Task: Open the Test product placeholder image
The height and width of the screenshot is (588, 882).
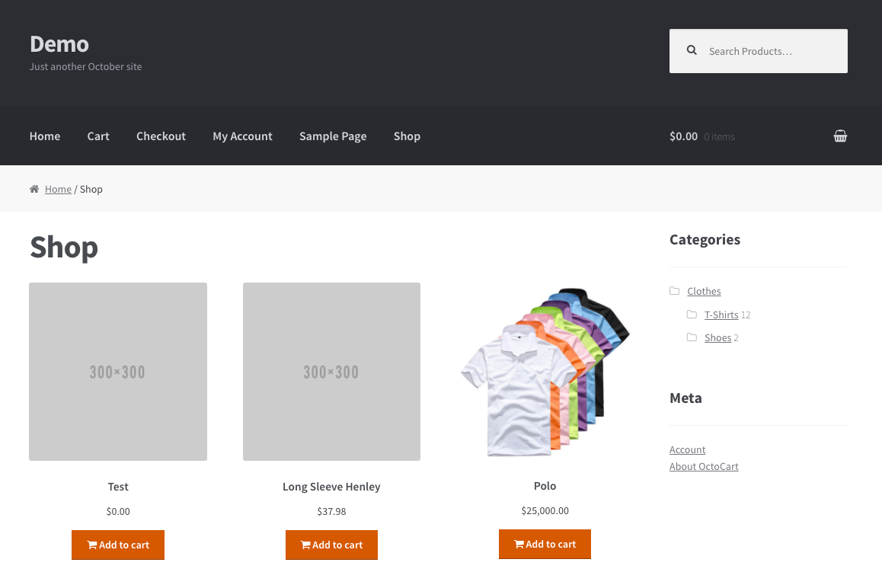Action: point(118,372)
